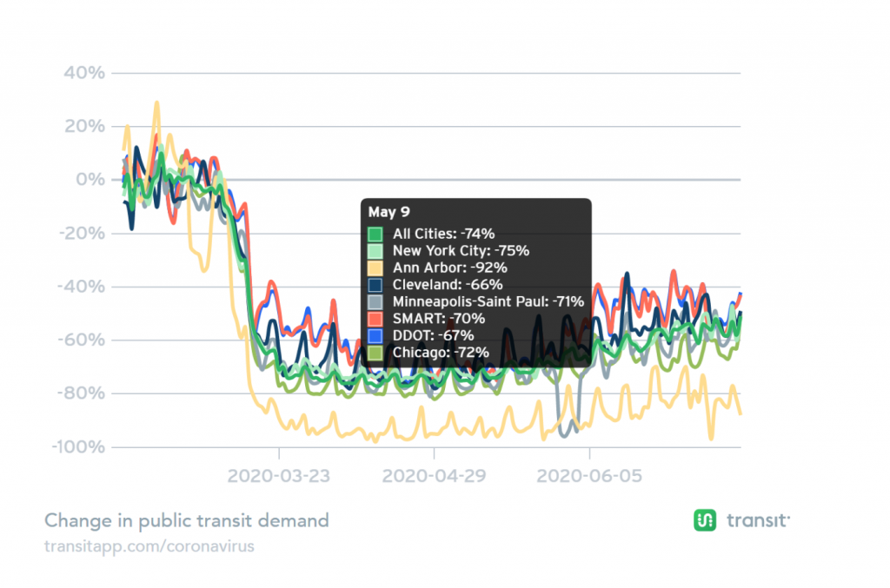
Task: Click the New York City light green swatch
Action: click(375, 251)
